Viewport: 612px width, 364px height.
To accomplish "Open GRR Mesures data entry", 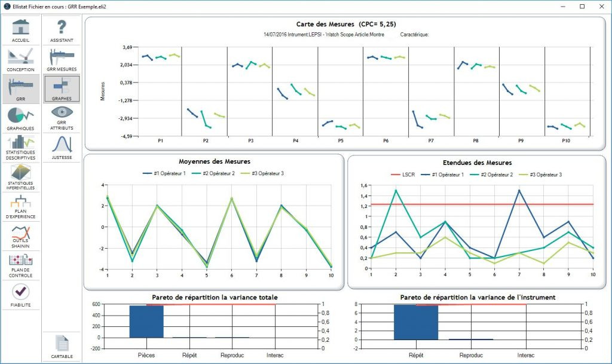I will pos(62,60).
